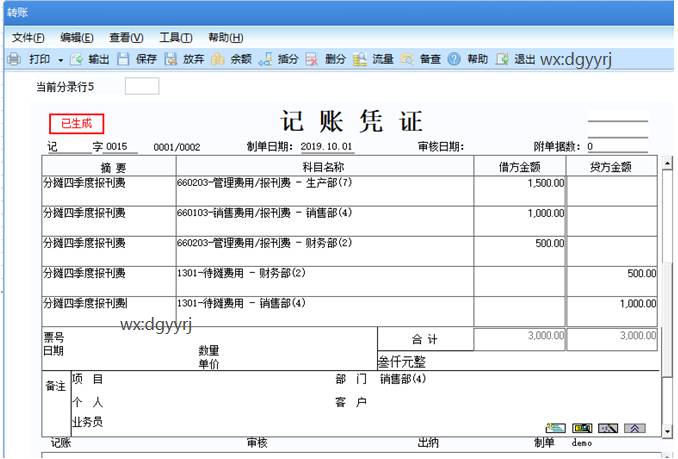Click the Balance (余额) toolbar icon
The width and height of the screenshot is (678, 459).
tap(218, 60)
